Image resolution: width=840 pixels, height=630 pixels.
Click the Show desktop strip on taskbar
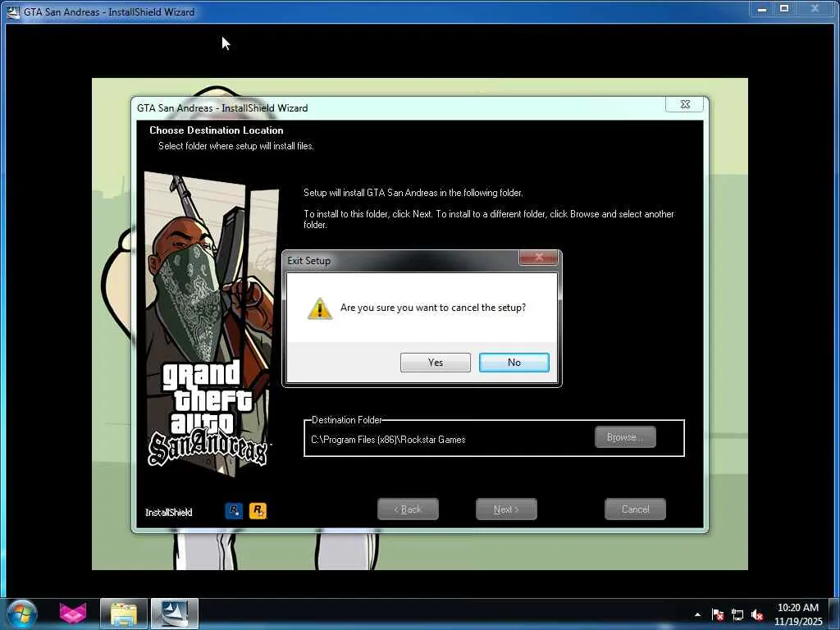[833, 614]
